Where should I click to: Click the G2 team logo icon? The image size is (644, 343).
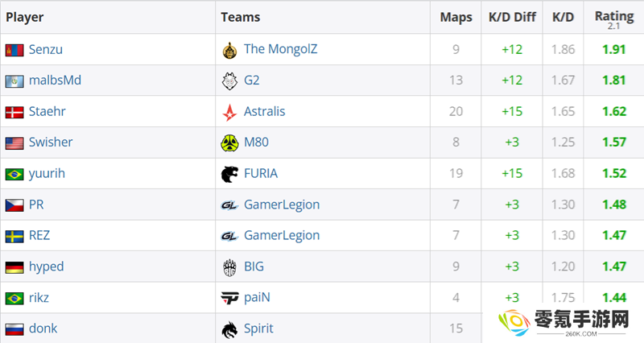(229, 81)
